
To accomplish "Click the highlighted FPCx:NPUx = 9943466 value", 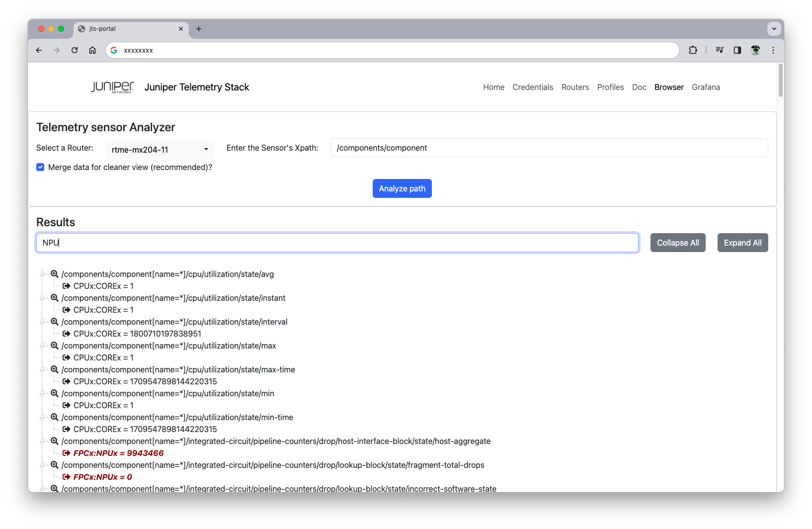I will coord(118,453).
